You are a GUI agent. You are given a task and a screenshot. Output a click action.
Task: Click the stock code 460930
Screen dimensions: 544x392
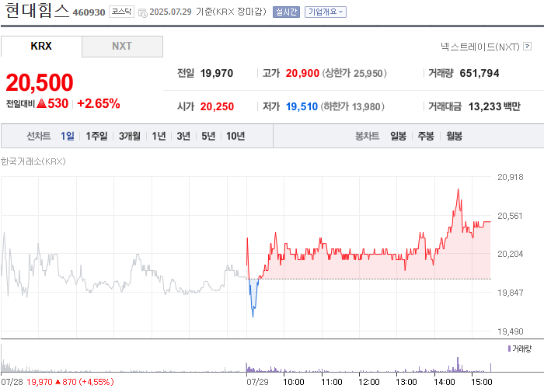(89, 12)
